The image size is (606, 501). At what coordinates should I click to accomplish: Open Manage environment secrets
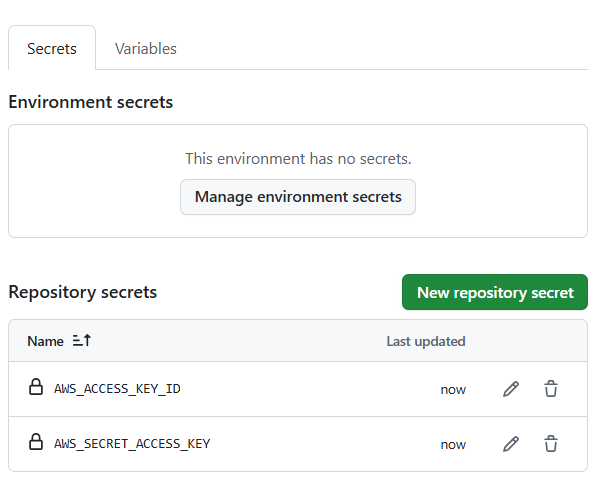pyautogui.click(x=298, y=197)
